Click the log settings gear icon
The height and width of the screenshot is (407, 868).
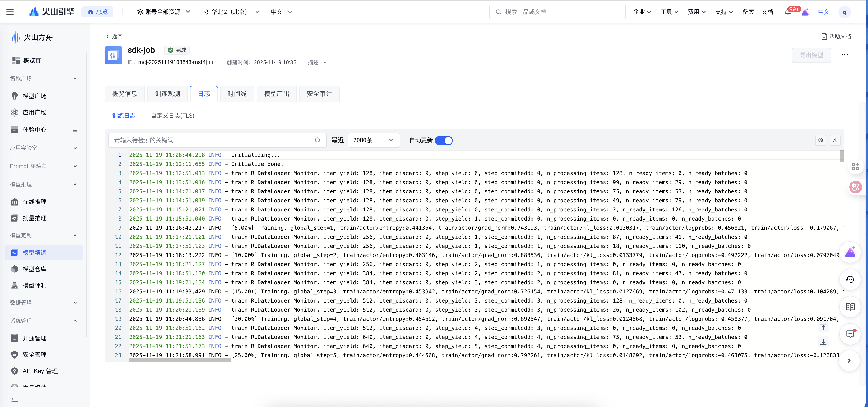820,140
